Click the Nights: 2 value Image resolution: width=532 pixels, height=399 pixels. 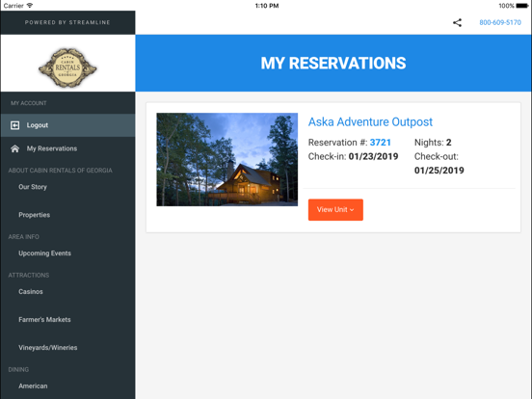click(x=448, y=143)
